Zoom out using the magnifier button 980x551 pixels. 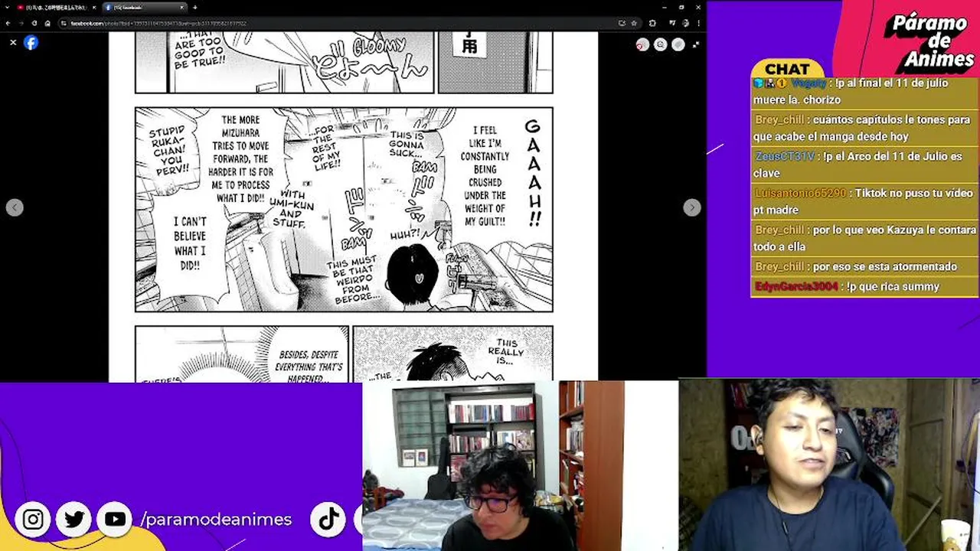661,44
